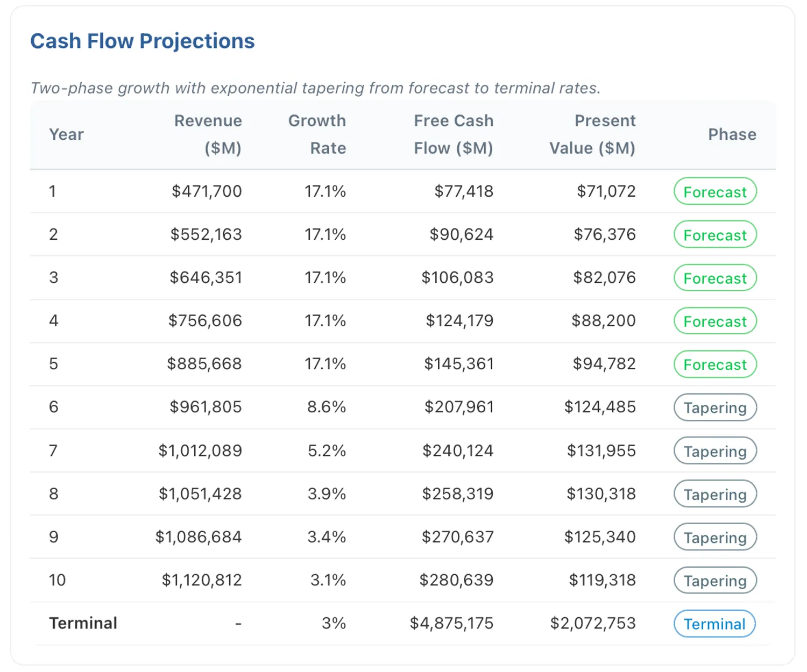This screenshot has width=807, height=672.
Task: Select present value $131,955
Action: [601, 451]
